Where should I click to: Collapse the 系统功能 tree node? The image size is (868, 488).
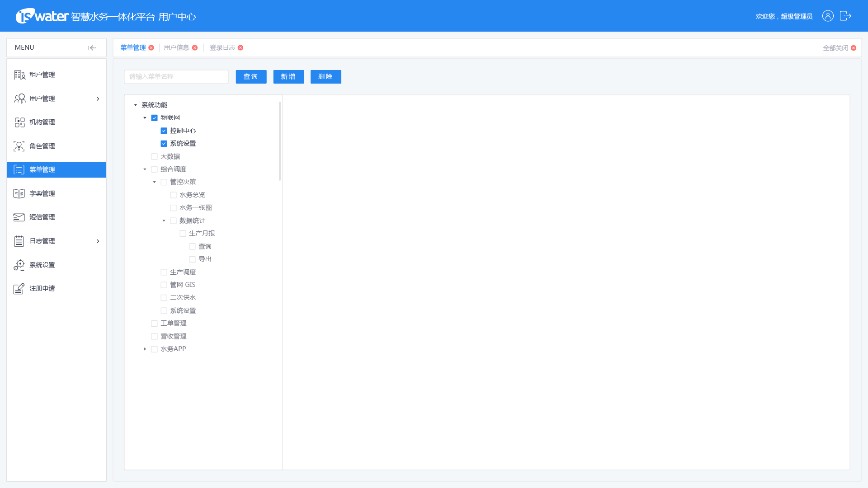(x=135, y=105)
